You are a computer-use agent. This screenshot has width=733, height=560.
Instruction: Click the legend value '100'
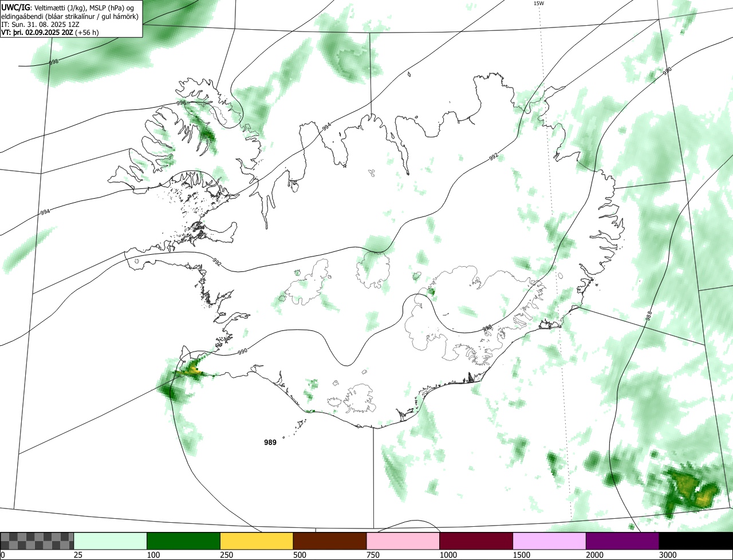[x=153, y=555]
